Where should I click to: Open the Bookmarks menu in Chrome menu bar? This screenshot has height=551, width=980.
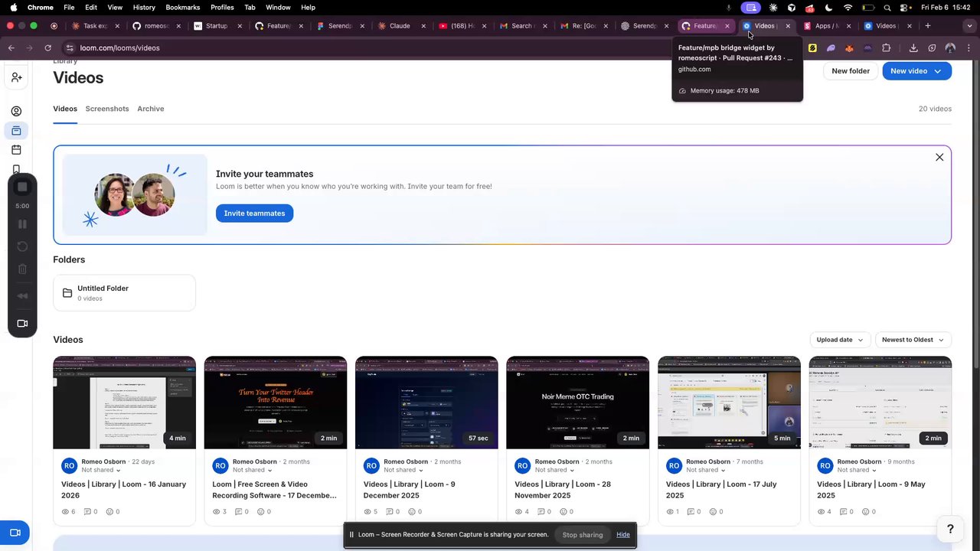[183, 7]
